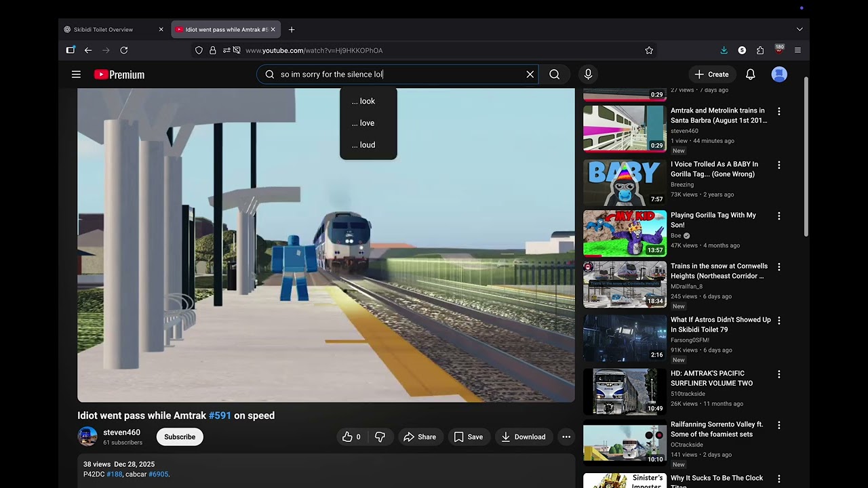The image size is (868, 488).
Task: Open the steven460 channel name link
Action: 122,432
